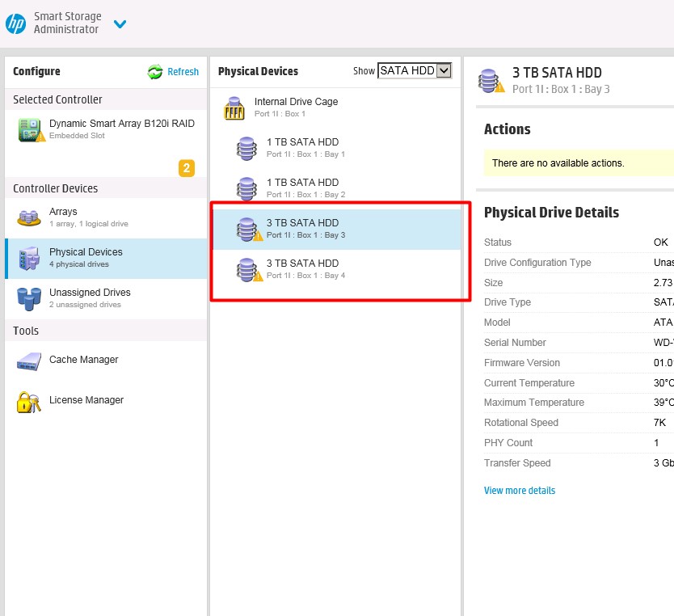Click the Maximum Temperature label
The width and height of the screenshot is (674, 616).
(x=534, y=403)
